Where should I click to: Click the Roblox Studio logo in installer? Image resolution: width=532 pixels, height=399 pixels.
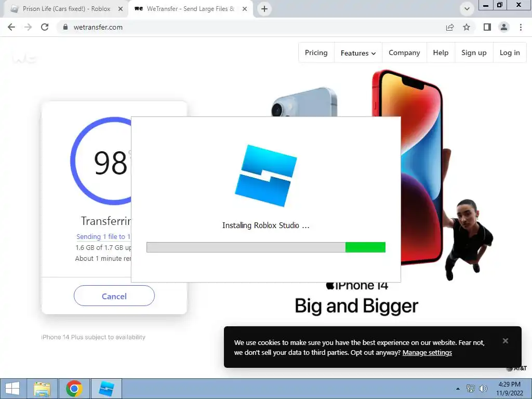(x=266, y=176)
